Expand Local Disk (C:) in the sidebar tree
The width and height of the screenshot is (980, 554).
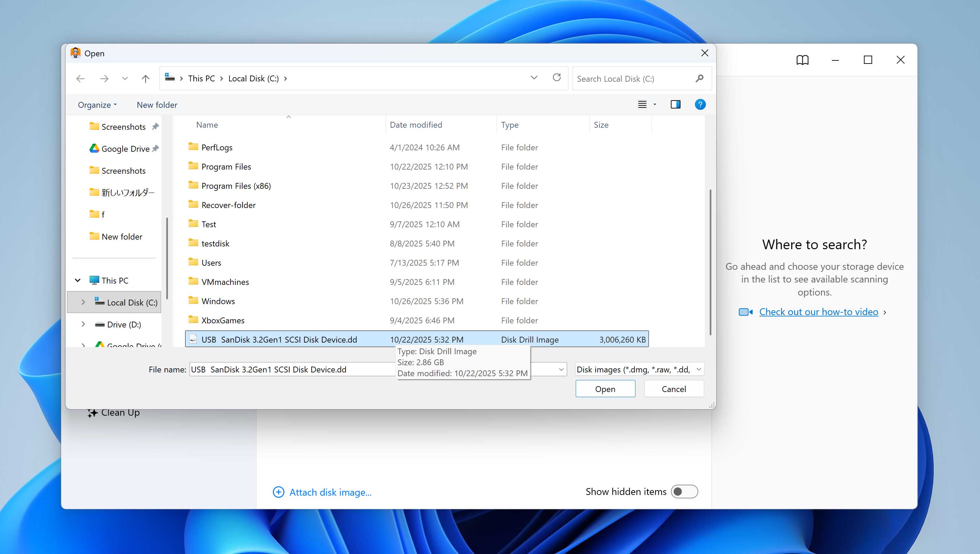(x=83, y=302)
